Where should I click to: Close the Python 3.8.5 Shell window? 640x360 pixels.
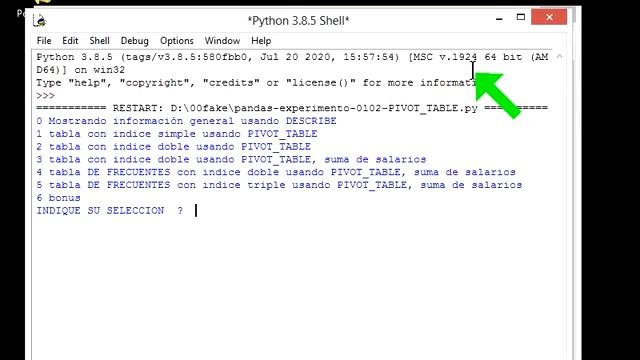(x=549, y=17)
